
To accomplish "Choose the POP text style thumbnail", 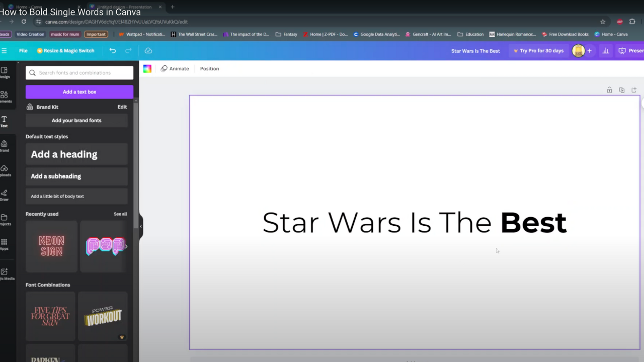I will pos(104,246).
